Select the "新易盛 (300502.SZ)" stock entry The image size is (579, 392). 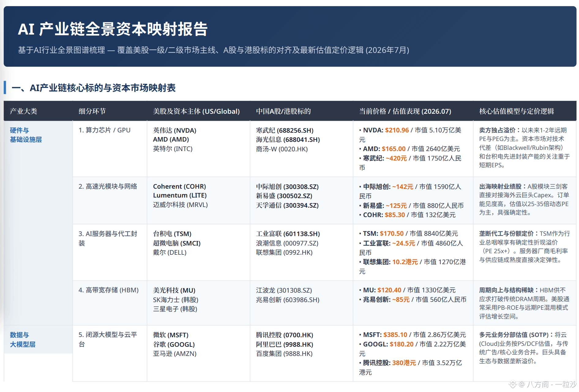(x=284, y=196)
